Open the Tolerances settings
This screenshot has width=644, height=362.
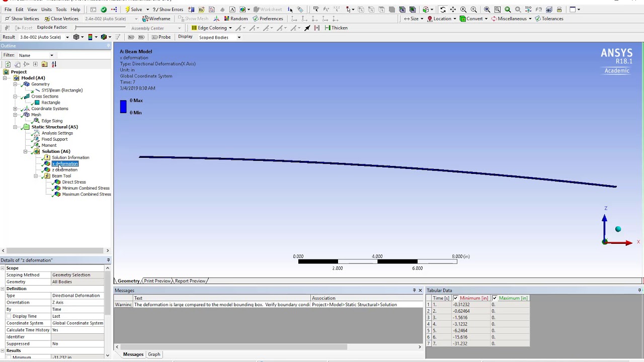pyautogui.click(x=549, y=19)
